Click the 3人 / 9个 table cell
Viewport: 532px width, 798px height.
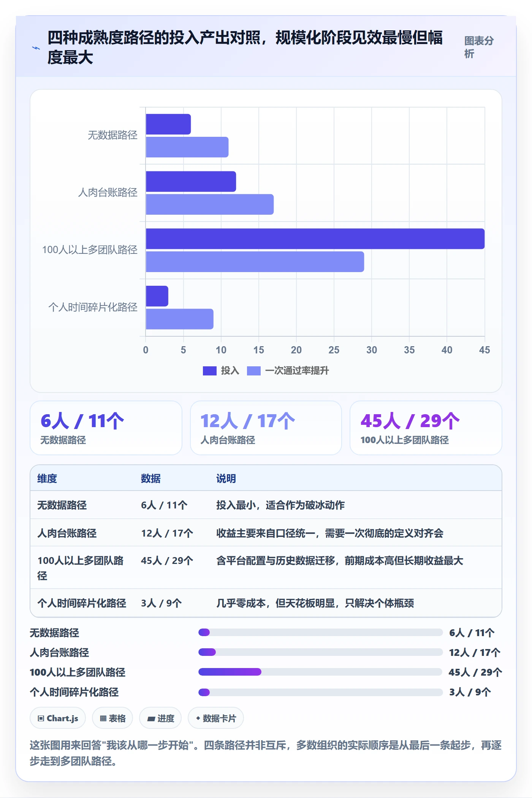[161, 603]
